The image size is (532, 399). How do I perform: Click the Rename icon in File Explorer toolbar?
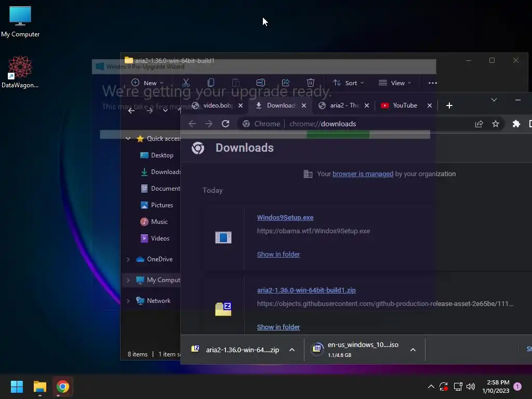point(261,83)
